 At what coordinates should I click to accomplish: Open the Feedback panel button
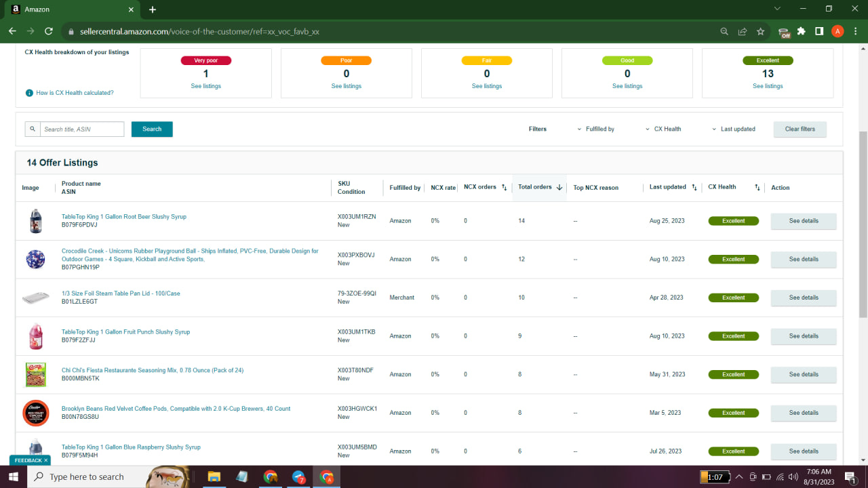click(27, 460)
